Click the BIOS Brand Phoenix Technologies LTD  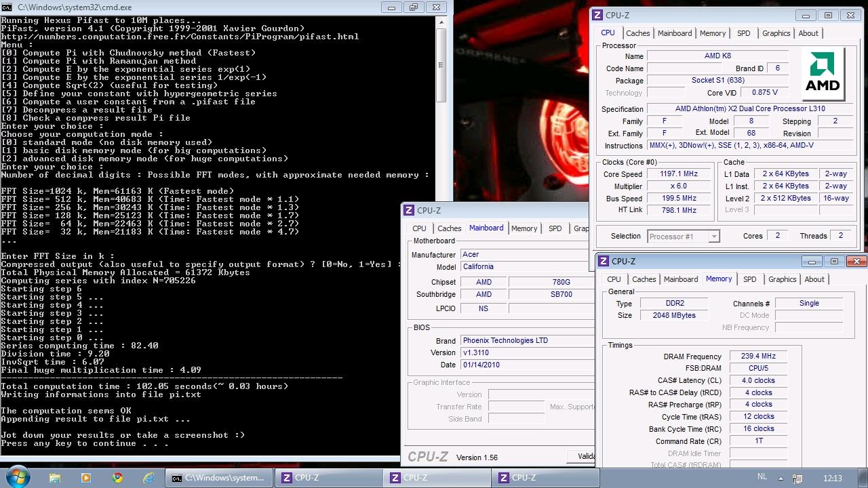pyautogui.click(x=527, y=340)
